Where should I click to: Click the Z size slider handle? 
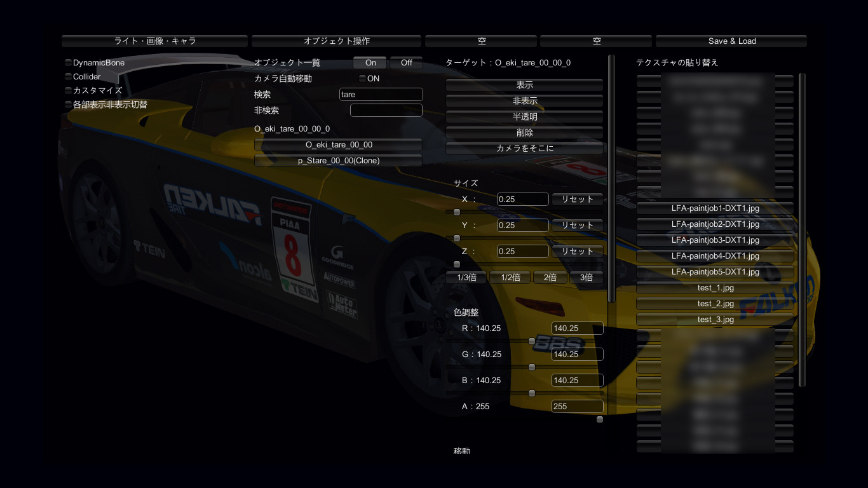coord(456,264)
